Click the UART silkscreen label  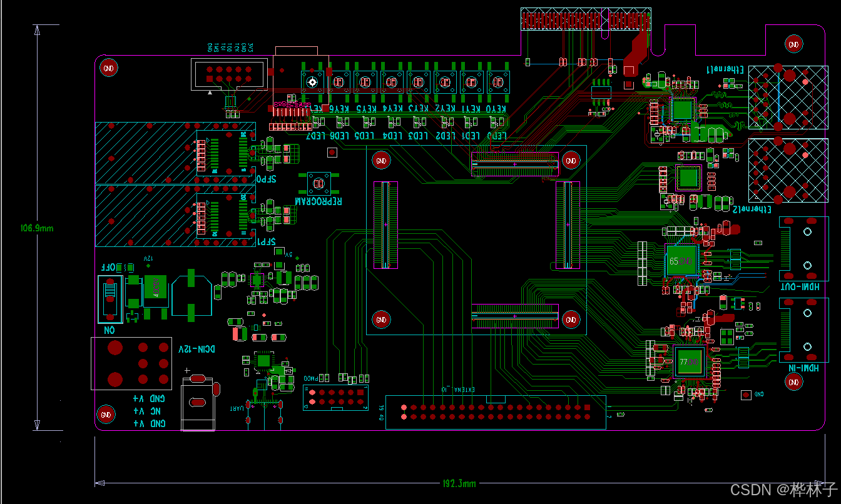tap(237, 408)
